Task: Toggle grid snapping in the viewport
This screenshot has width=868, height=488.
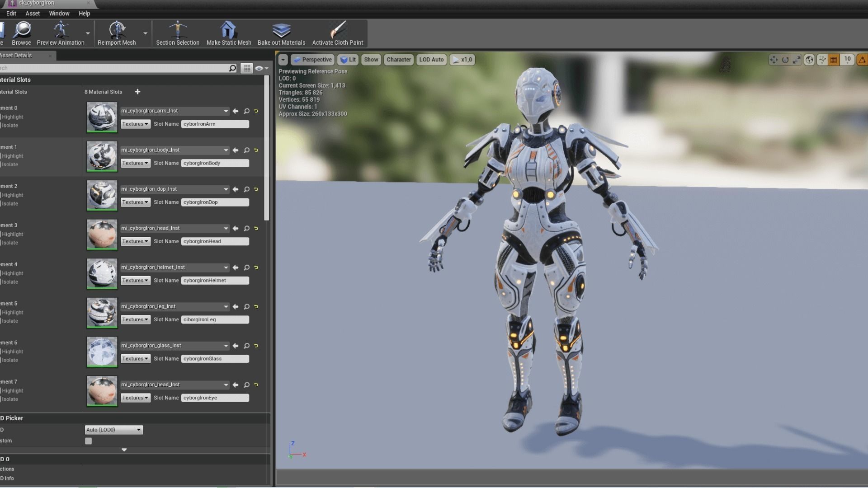Action: click(834, 60)
